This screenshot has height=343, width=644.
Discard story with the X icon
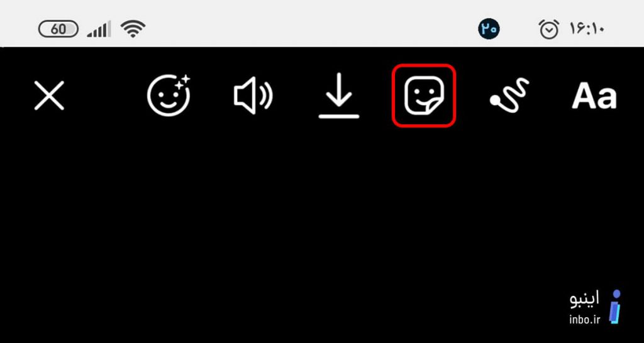(49, 95)
